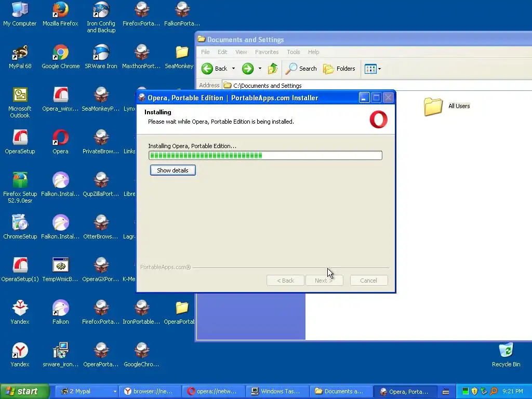Select Iron Config and Backup shortcut

coord(101,18)
